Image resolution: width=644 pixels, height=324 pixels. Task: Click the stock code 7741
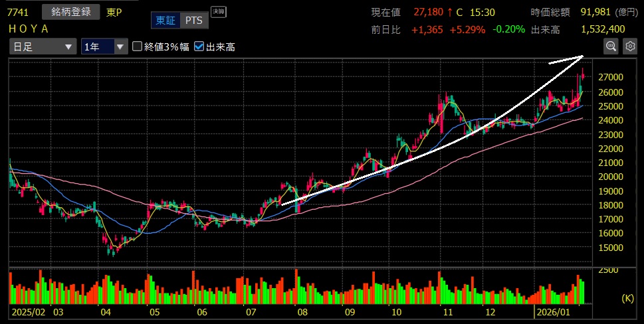18,12
